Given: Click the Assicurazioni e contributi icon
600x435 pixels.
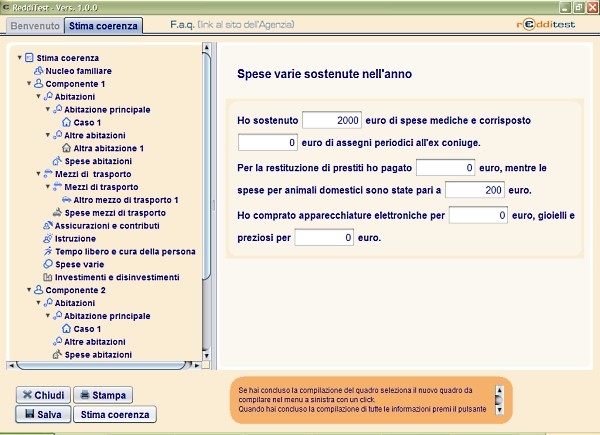Looking at the screenshot, I should coord(48,225).
